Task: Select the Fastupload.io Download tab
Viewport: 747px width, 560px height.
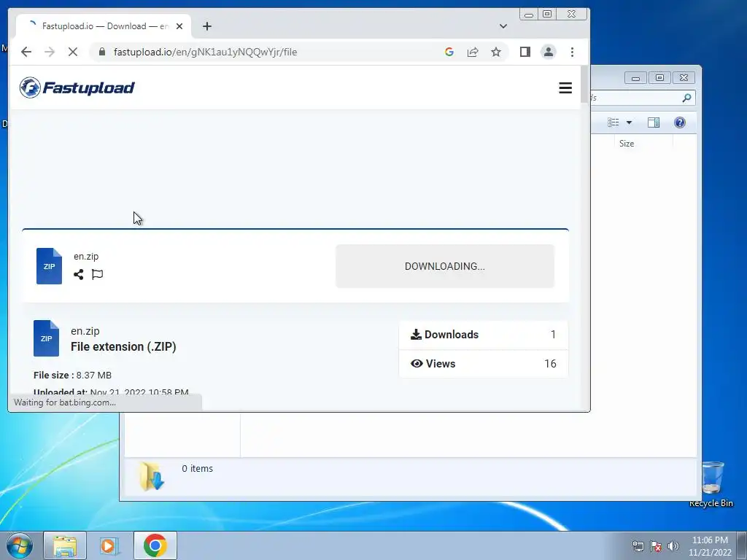Action: coord(104,26)
